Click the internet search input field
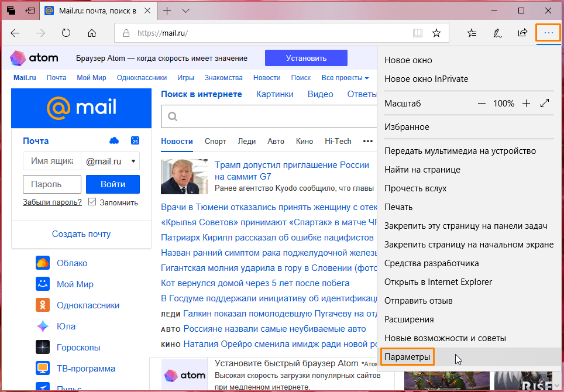The width and height of the screenshot is (564, 392). click(x=269, y=116)
